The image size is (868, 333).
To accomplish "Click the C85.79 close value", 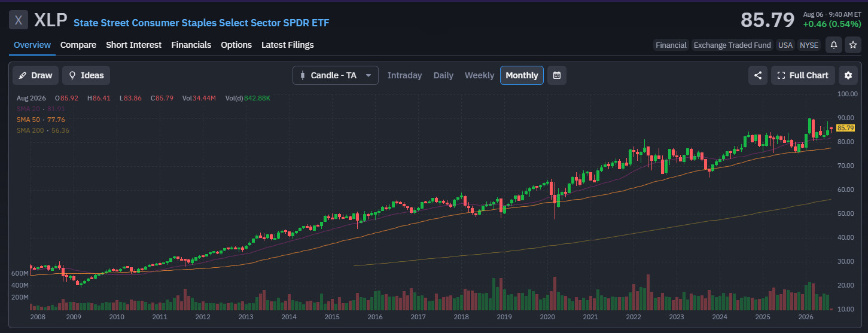I will [162, 97].
